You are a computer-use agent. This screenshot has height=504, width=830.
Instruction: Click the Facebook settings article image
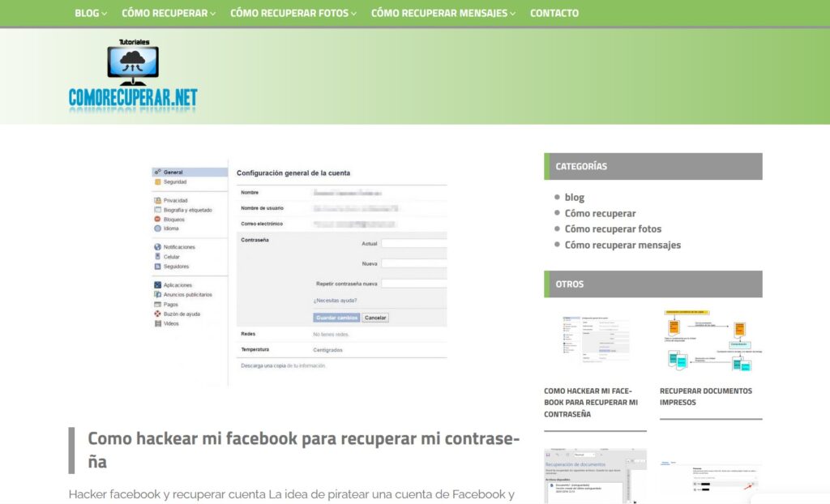(299, 272)
